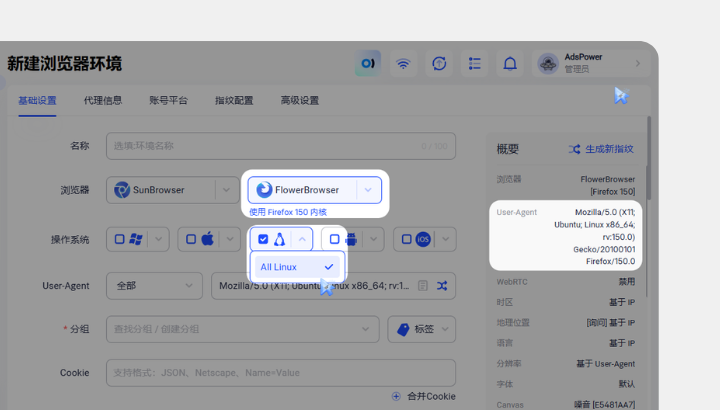Click the blue tag icon in 标签
This screenshot has height=410, width=720.
[x=403, y=329]
